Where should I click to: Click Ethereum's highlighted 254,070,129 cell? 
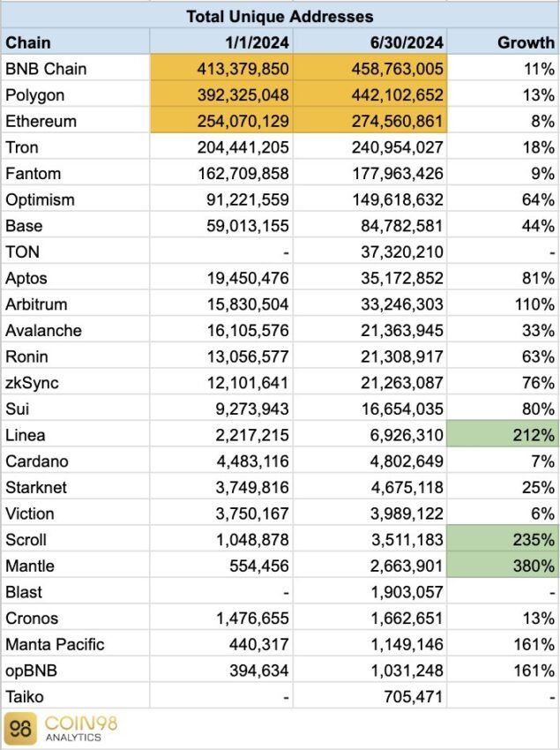pyautogui.click(x=221, y=121)
